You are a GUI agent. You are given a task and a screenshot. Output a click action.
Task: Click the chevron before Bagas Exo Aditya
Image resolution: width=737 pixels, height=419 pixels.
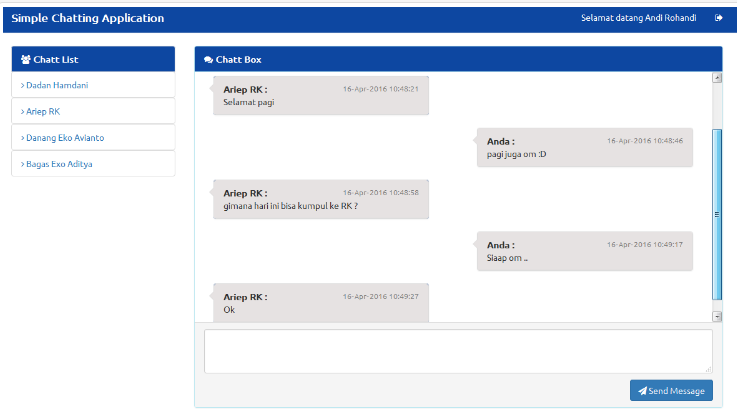tap(23, 165)
